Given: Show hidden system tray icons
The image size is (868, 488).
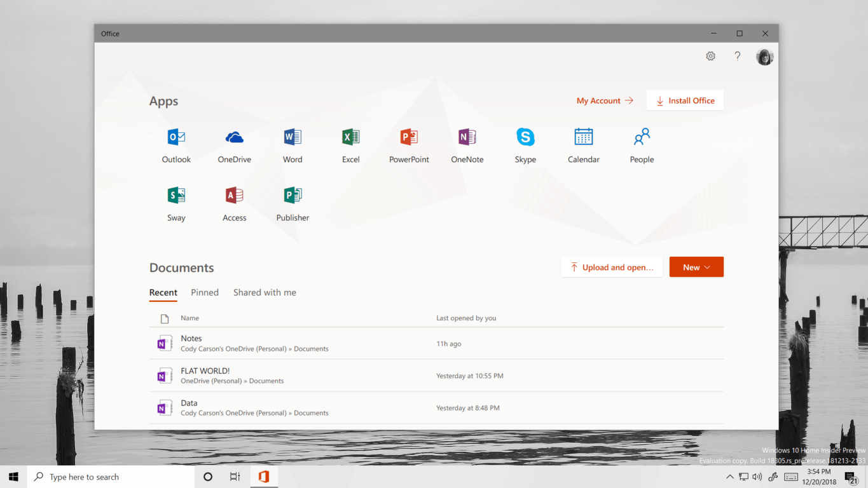Looking at the screenshot, I should [x=729, y=477].
